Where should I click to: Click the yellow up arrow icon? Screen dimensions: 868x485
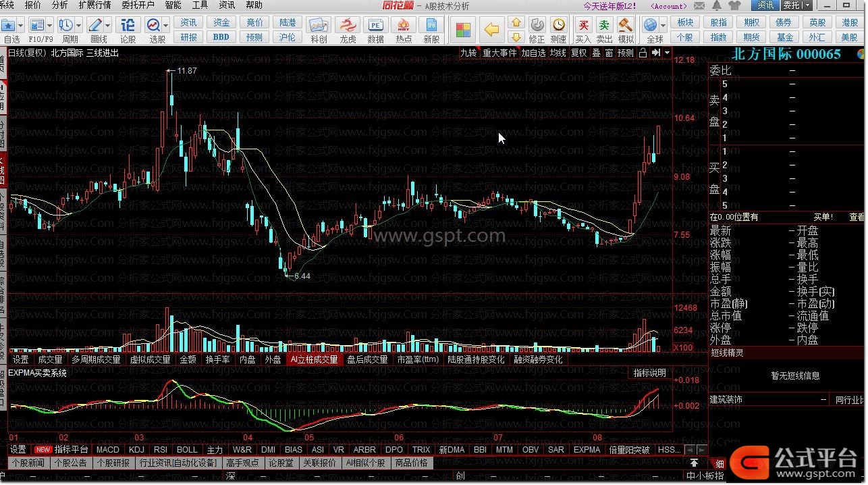click(516, 23)
